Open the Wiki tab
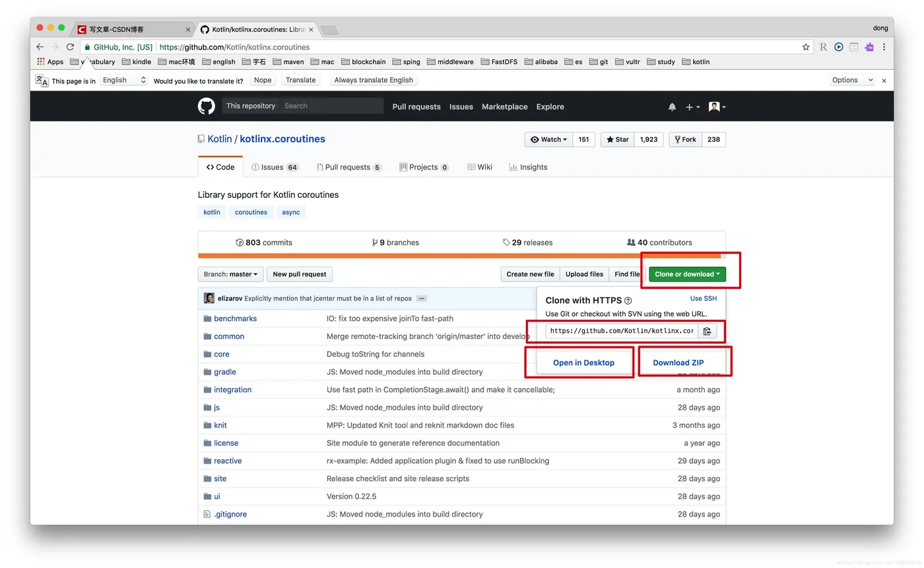The width and height of the screenshot is (924, 568). [x=480, y=167]
